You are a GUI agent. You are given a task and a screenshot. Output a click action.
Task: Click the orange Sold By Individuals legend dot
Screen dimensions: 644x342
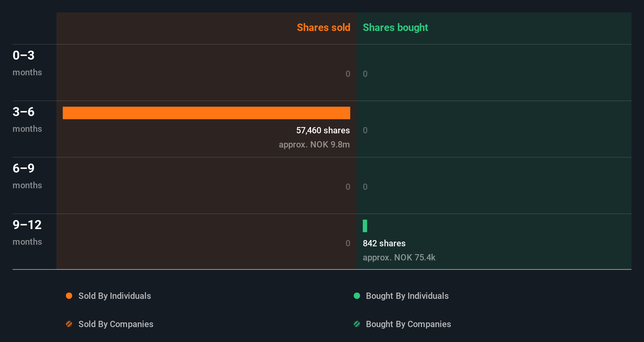tap(69, 296)
